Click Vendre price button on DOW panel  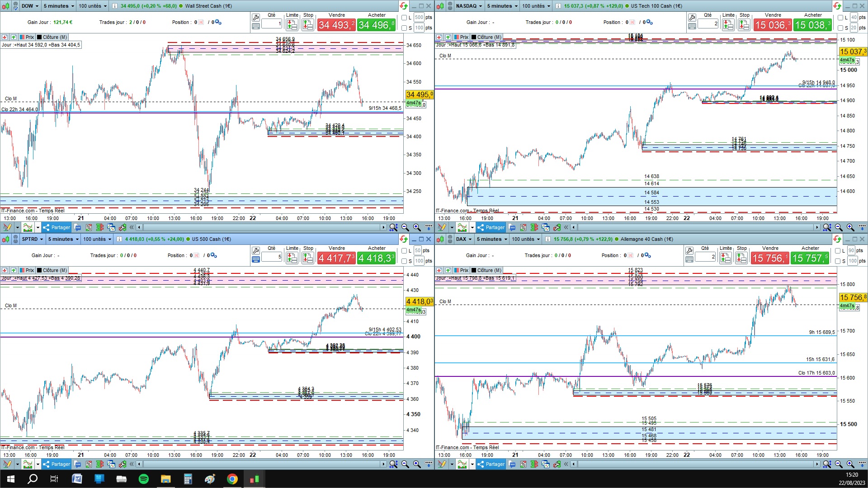coord(336,25)
